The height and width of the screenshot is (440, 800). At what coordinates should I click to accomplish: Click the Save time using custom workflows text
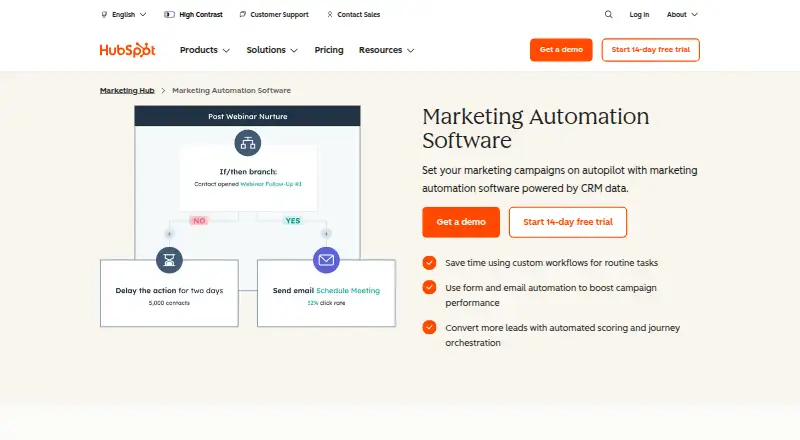[552, 263]
